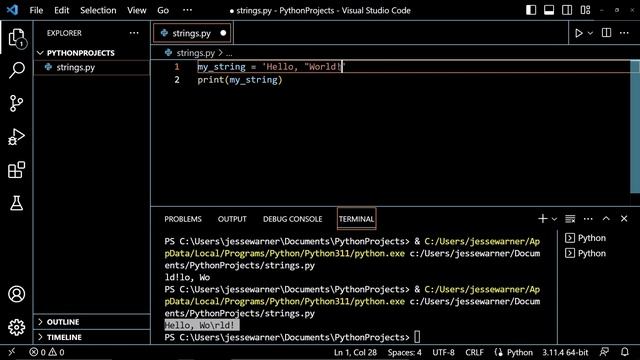
Task: Open the overflow menu ellipsis in menu bar
Action: coord(187,10)
